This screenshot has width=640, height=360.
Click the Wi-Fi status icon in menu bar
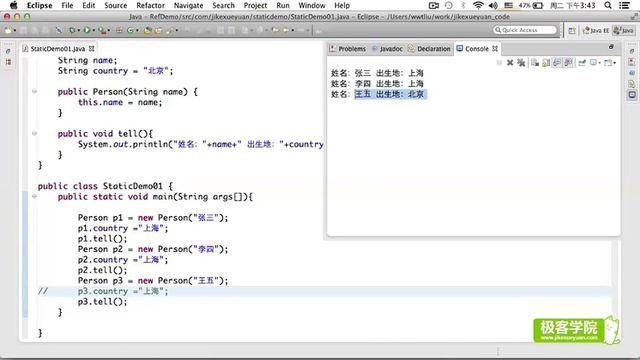point(478,5)
